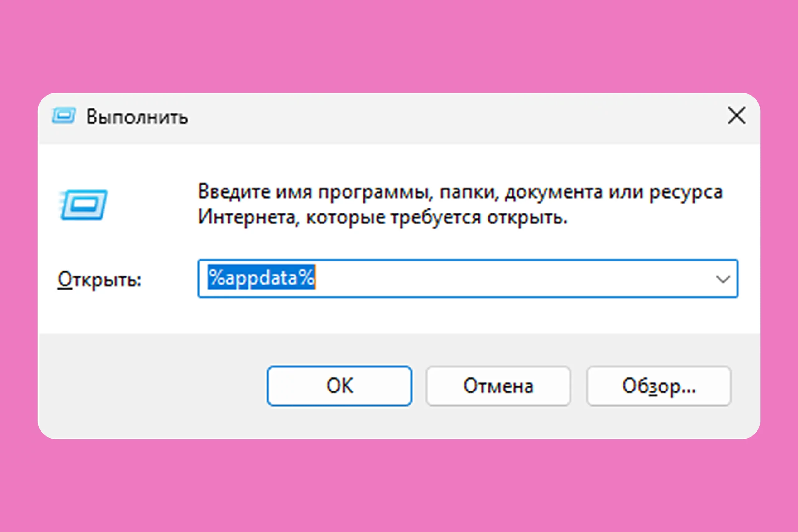Open file browser with Обзор... button
This screenshot has height=532, width=798.
click(659, 386)
